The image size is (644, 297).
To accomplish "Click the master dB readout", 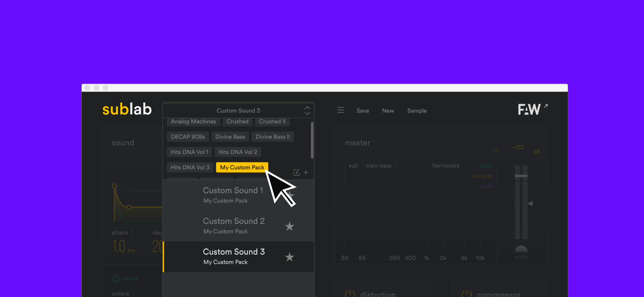I will [517, 147].
